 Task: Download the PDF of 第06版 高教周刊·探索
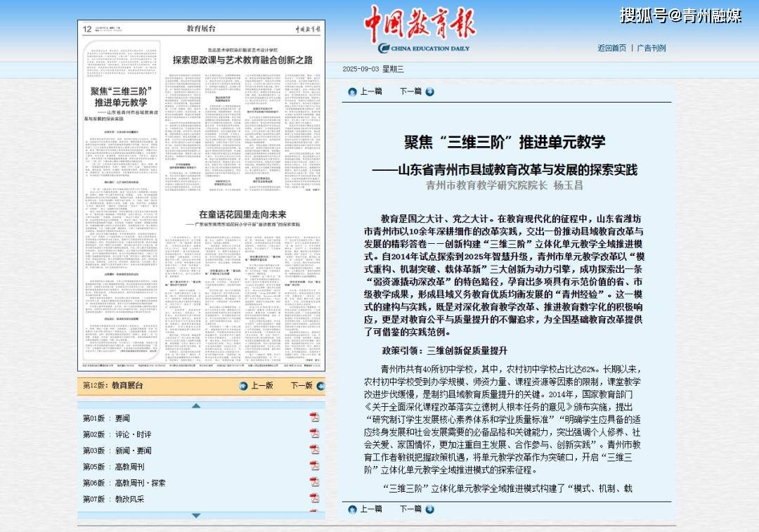(315, 482)
